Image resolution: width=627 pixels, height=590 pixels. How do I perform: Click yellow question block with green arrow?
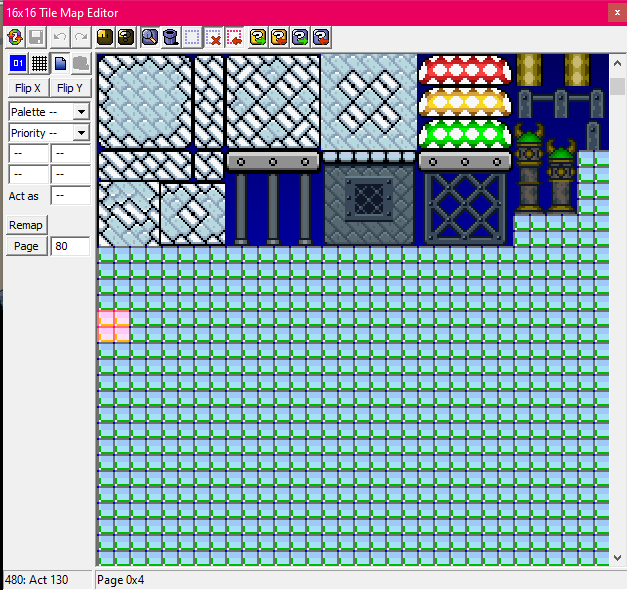click(x=258, y=38)
